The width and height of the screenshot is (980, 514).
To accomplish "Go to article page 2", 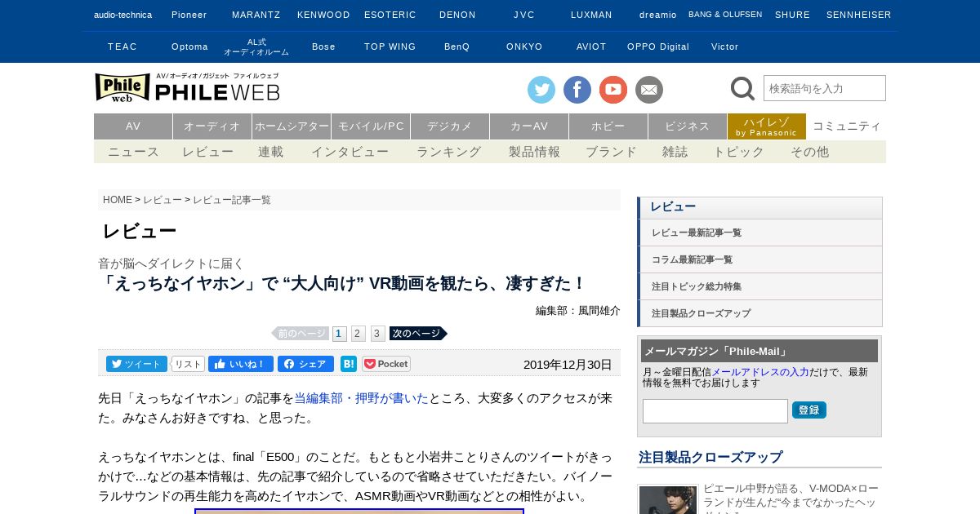I will click(x=359, y=334).
